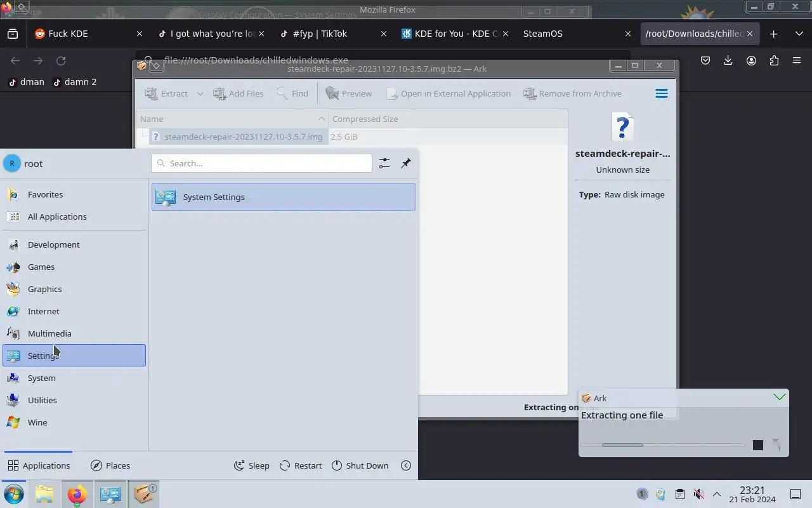
Task: Open new Firefox tab
Action: tap(773, 34)
